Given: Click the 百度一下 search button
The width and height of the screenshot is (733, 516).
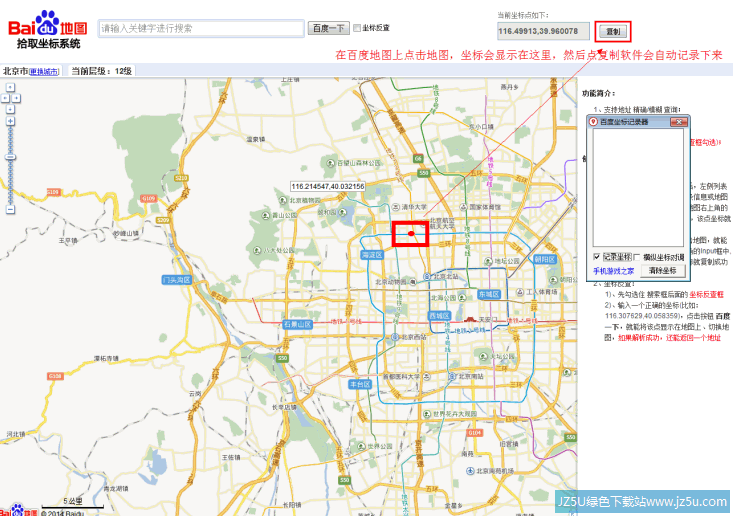Looking at the screenshot, I should pos(329,28).
